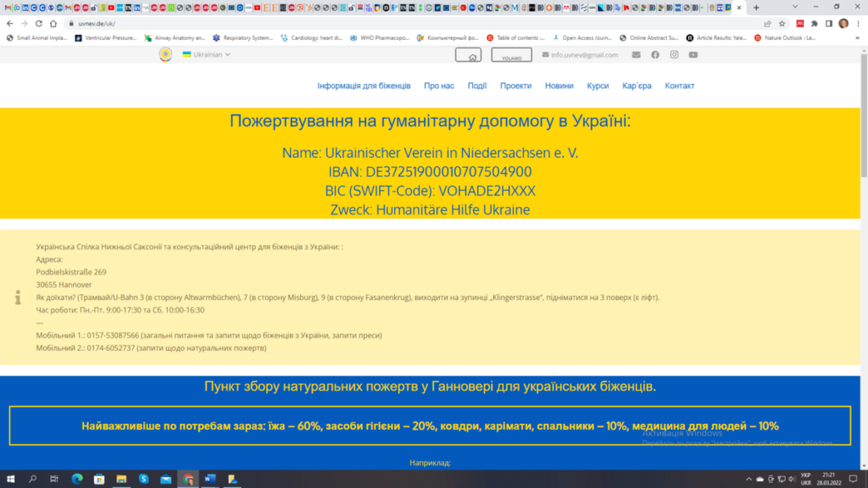Bookmark this page with star icon
The height and width of the screenshot is (488, 868).
tap(782, 24)
